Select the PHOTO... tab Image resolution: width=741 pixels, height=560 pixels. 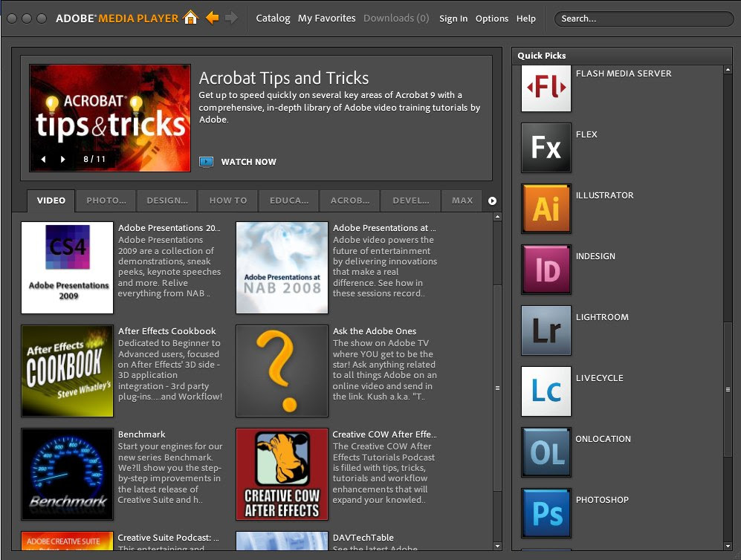[106, 201]
